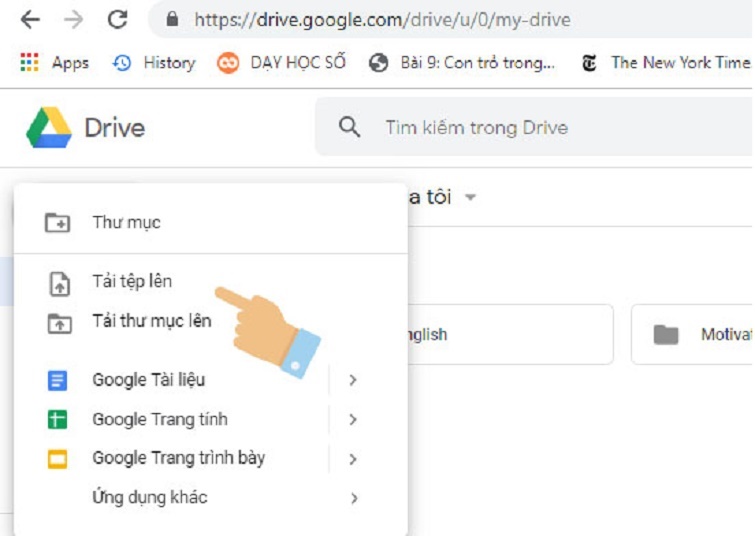Screen dimensions: 755x536
Task: Open the Motivat folder card
Action: pyautogui.click(x=692, y=334)
